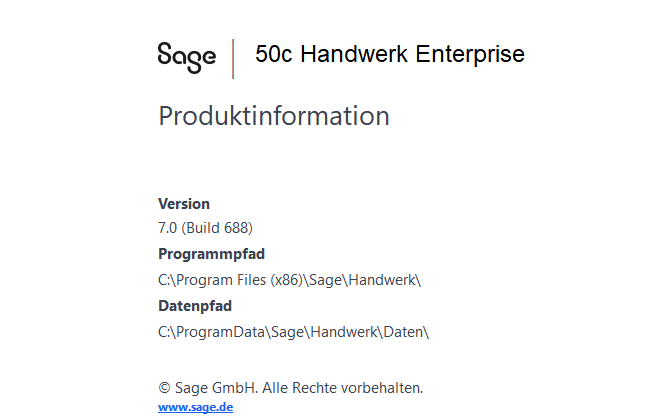Click Sage\Handwerk in the Programmpfad value
The width and height of the screenshot is (657, 420).
coord(362,280)
